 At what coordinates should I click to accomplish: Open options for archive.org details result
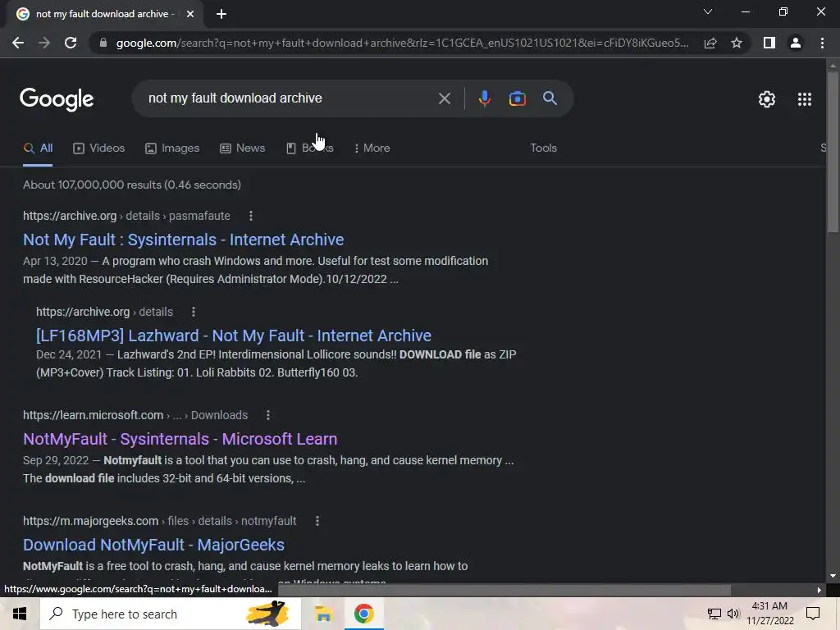194,312
